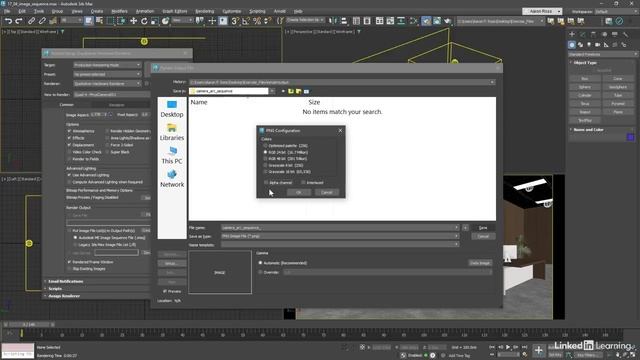Viewport: 640px width, 360px height.
Task: Open the Edit menu
Action: coord(22,11)
